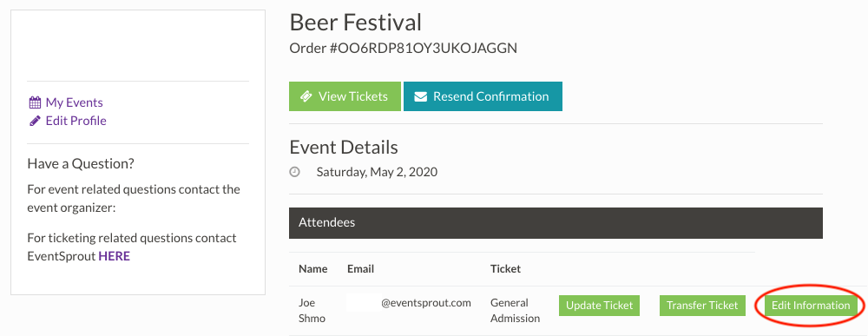Click the Transfer Ticket button

[702, 306]
